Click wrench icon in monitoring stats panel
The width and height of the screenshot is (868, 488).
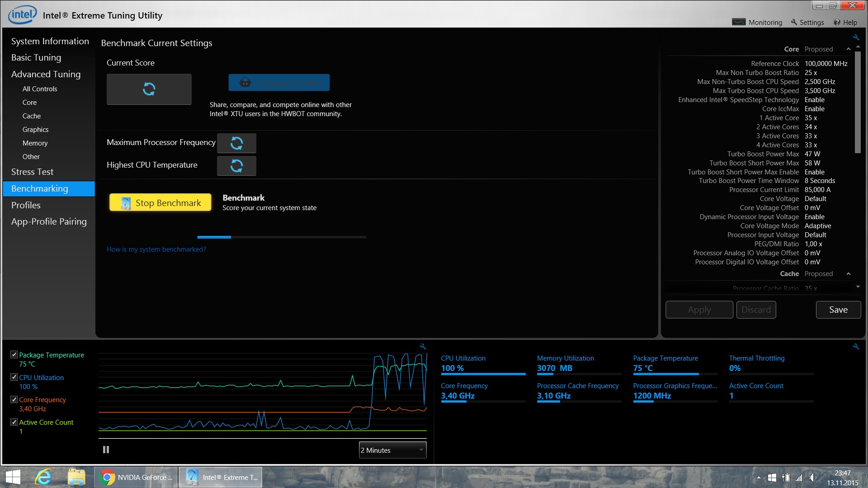click(x=856, y=347)
